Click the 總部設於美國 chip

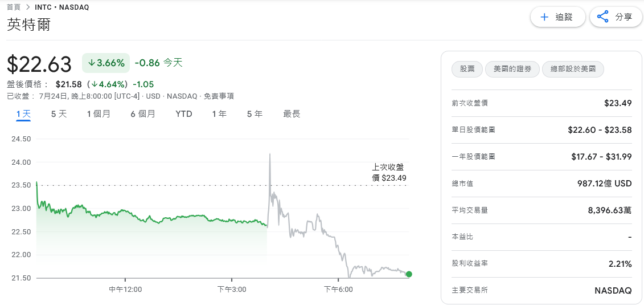click(573, 69)
